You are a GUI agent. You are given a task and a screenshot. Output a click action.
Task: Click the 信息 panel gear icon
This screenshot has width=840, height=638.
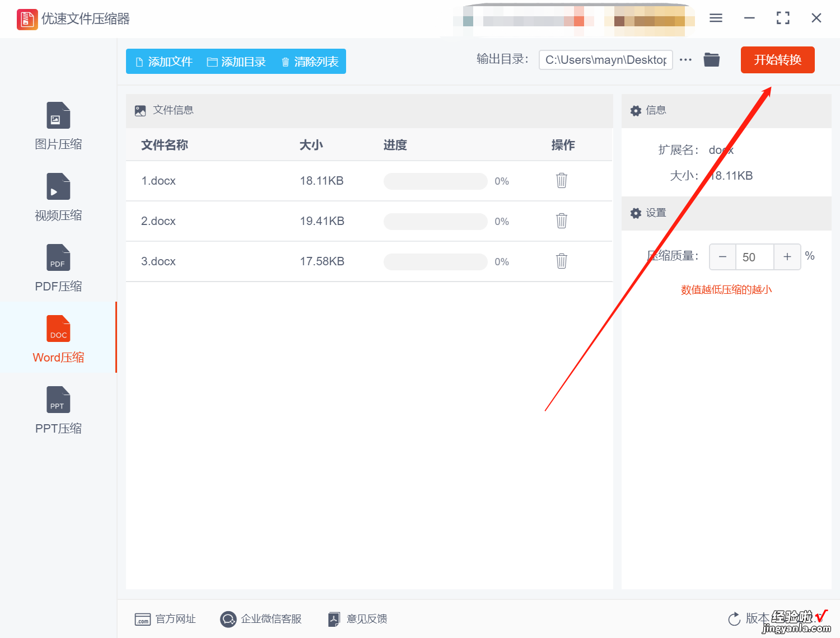click(x=636, y=111)
